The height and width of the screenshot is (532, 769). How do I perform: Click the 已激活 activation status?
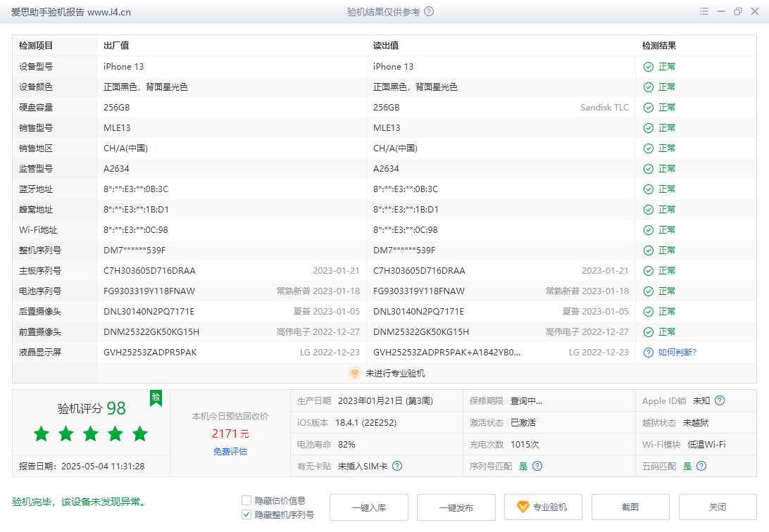[x=523, y=423]
